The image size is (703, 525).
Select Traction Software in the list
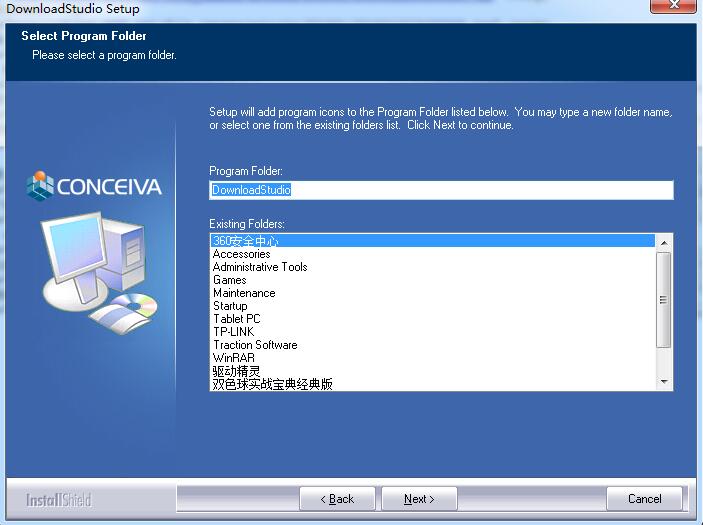tap(255, 345)
